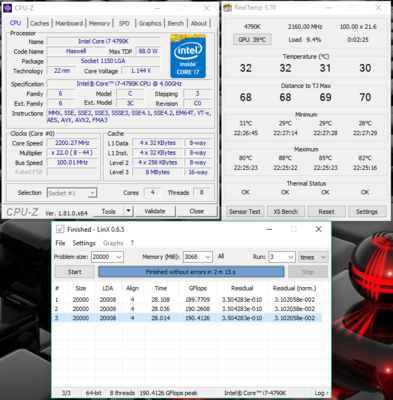Click the Core Speed value 2200.27 MHz
Image resolution: width=393 pixels, height=400 pixels.
coord(72,143)
